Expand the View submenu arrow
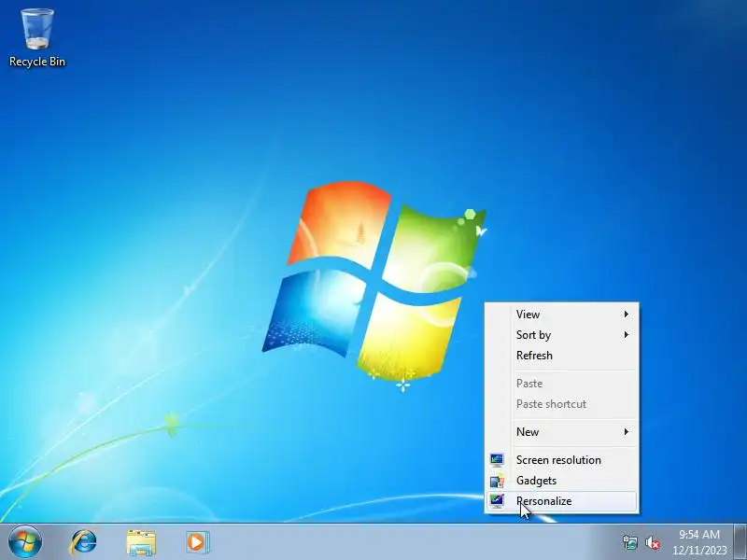Screen dimensions: 747x560 (x=626, y=315)
